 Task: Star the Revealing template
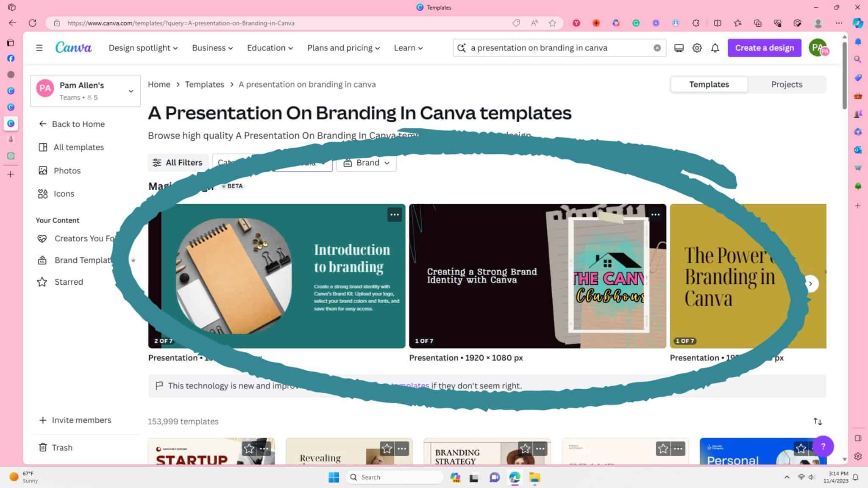pyautogui.click(x=387, y=448)
